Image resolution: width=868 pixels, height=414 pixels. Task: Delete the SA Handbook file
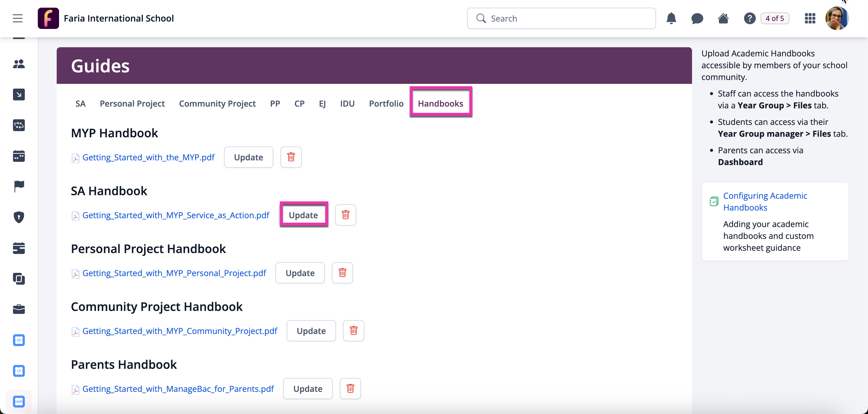345,215
